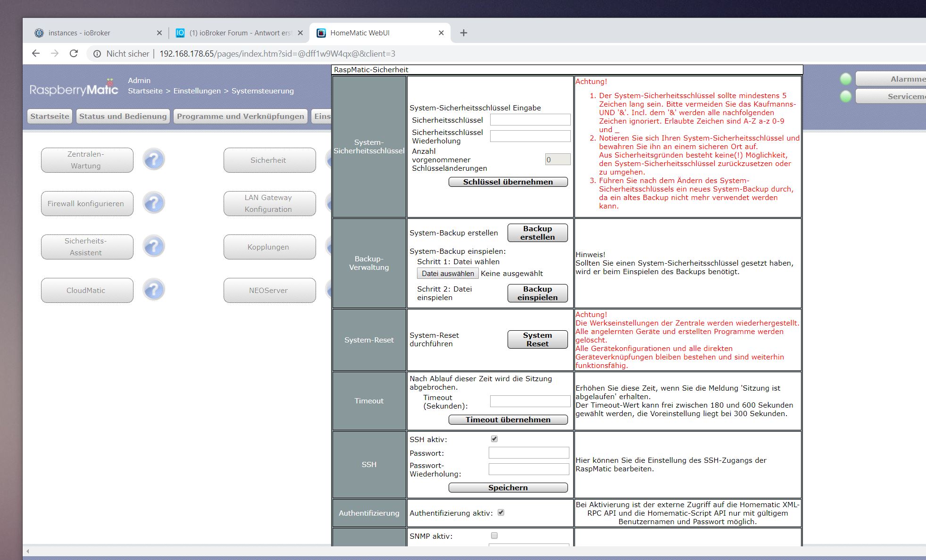This screenshot has height=560, width=926.
Task: Open Sicherheit settings button
Action: [x=269, y=160]
